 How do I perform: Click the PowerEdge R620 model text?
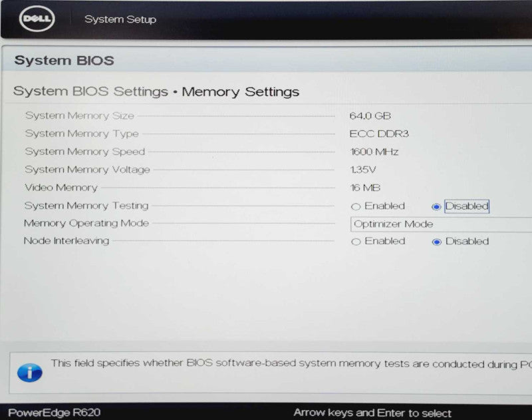[x=55, y=413]
